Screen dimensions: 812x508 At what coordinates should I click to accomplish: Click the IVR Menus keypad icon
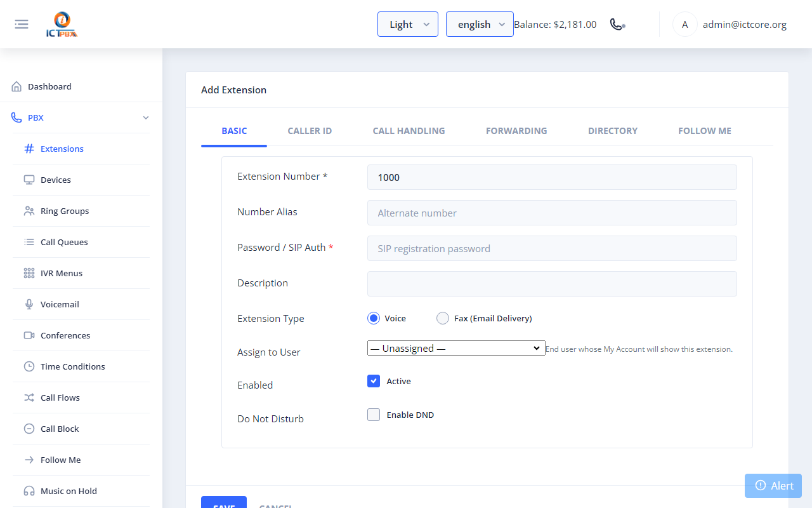coord(29,273)
